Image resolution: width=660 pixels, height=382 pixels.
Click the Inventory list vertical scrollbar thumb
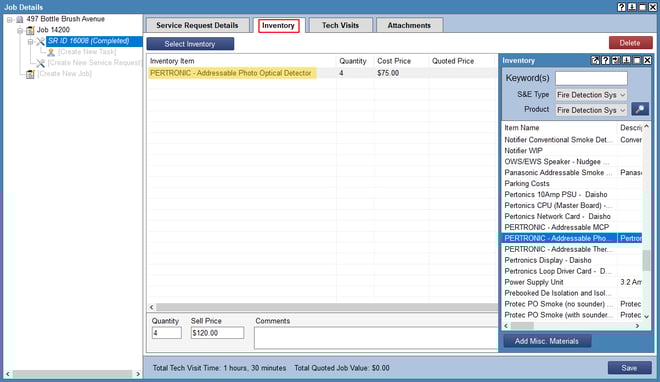pyautogui.click(x=646, y=260)
